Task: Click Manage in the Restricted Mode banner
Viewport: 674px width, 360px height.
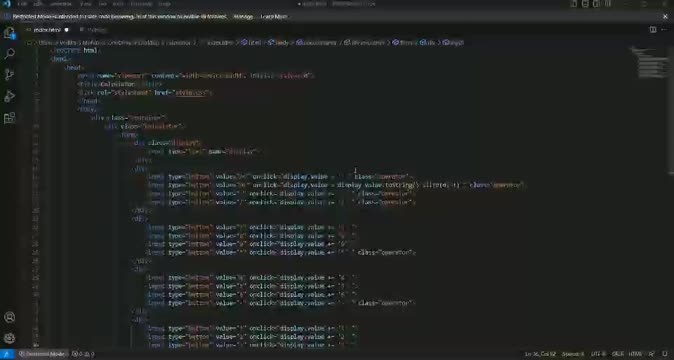Action: coord(243,17)
